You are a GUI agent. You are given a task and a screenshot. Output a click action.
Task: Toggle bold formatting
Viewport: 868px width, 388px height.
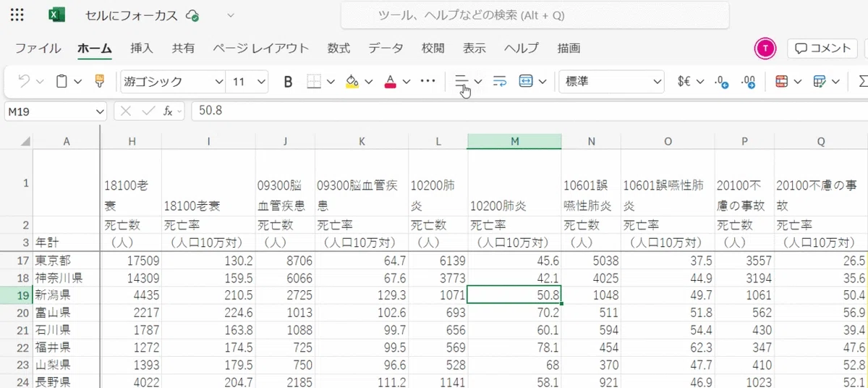(x=288, y=82)
